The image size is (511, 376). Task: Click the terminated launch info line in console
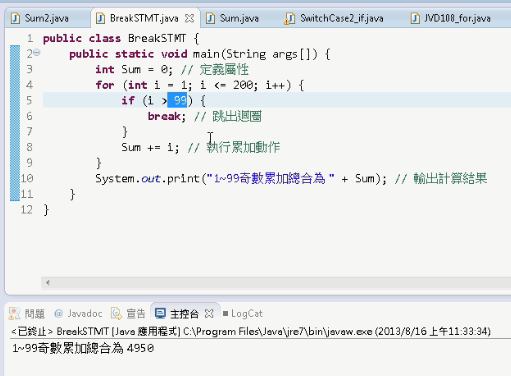251,332
